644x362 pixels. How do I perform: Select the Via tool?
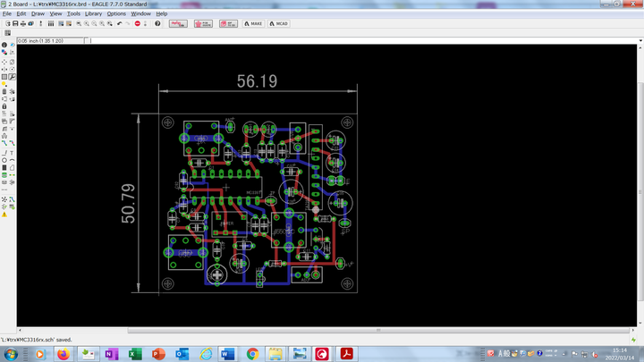[x=4, y=175]
